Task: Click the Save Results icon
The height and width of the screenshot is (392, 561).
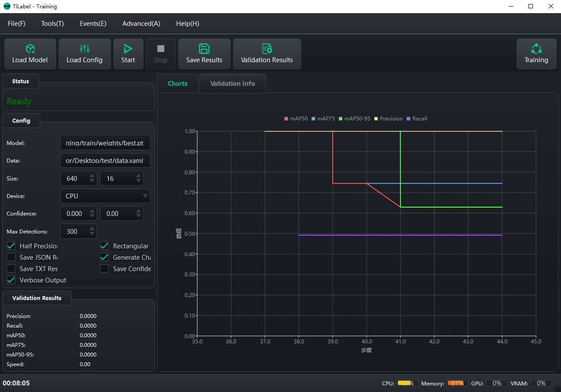Action: pyautogui.click(x=204, y=49)
